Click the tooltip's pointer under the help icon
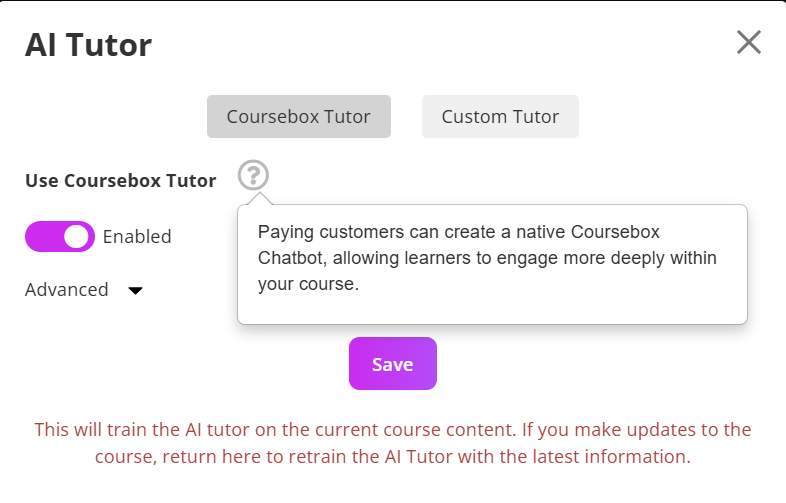 pyautogui.click(x=259, y=199)
